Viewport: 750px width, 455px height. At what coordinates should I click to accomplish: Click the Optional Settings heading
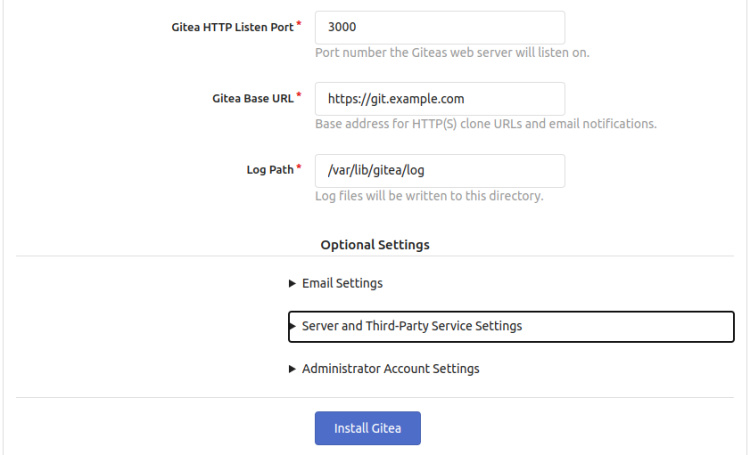375,245
